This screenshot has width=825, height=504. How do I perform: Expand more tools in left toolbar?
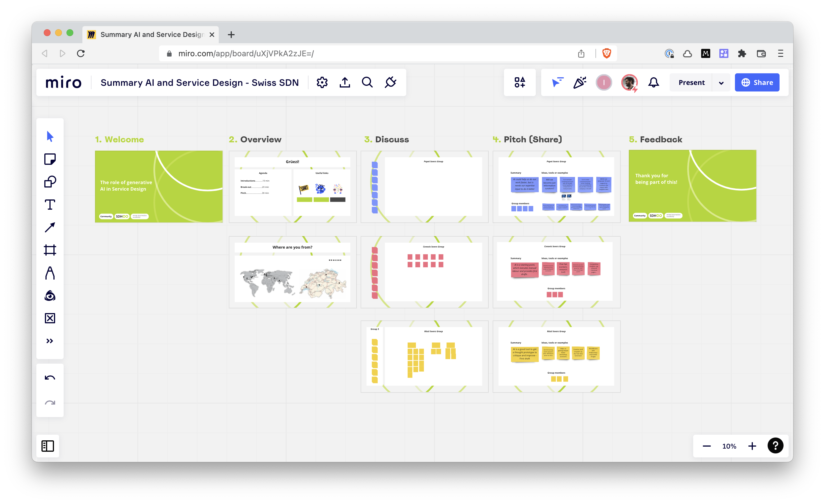click(50, 341)
